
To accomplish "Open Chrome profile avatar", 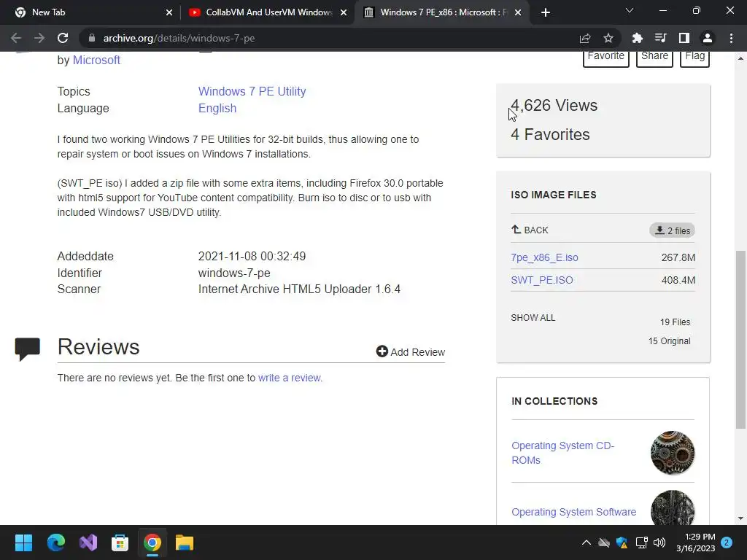I will [x=708, y=38].
